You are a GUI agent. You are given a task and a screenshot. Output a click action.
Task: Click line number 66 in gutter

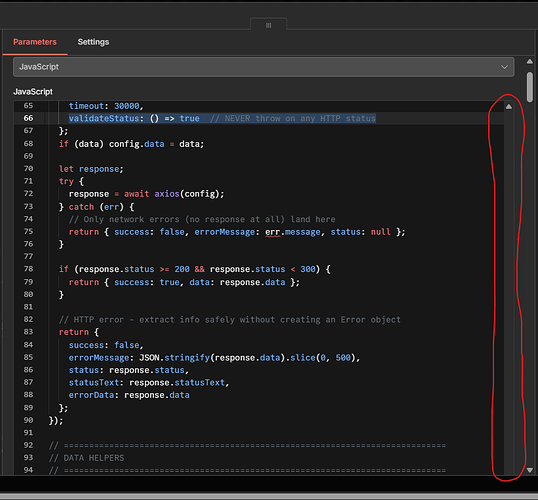coord(28,118)
